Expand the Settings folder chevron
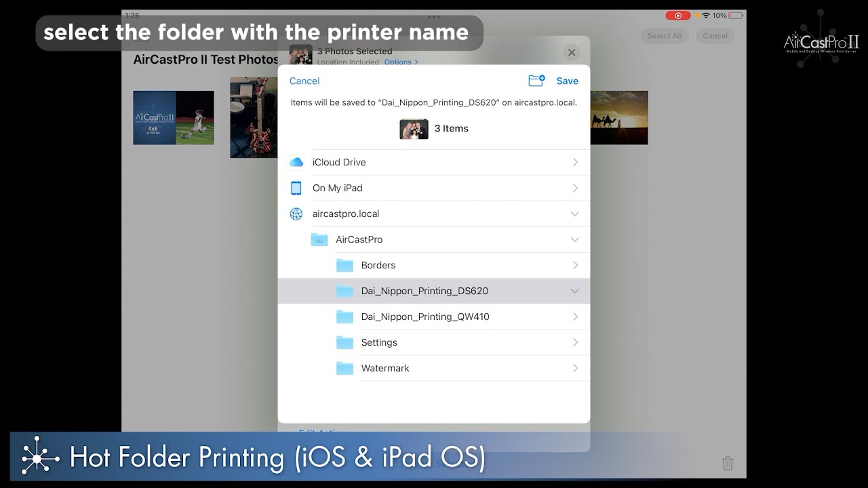The height and width of the screenshot is (488, 868). (x=575, y=342)
